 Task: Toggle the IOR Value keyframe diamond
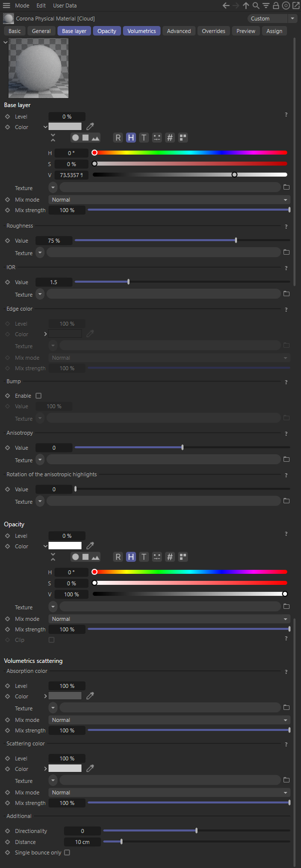click(7, 282)
